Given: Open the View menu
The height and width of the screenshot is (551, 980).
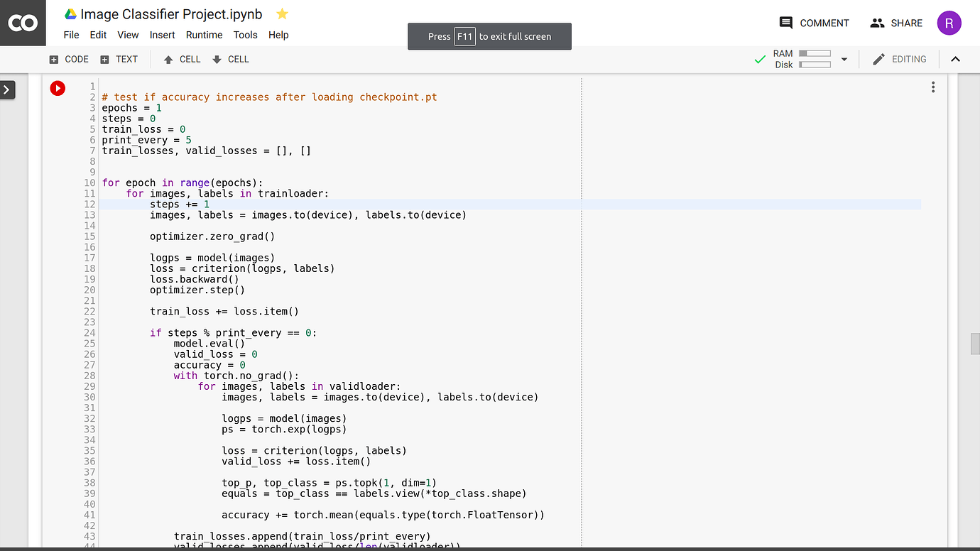Looking at the screenshot, I should coord(128,35).
